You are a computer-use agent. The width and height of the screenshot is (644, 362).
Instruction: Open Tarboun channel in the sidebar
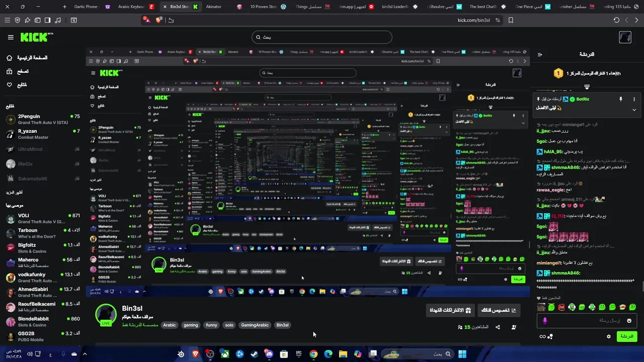(43, 233)
